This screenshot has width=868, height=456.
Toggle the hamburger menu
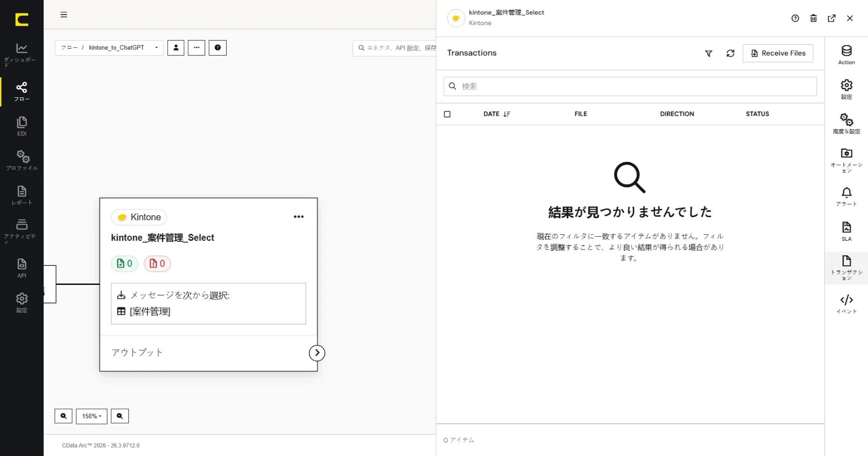tap(64, 15)
